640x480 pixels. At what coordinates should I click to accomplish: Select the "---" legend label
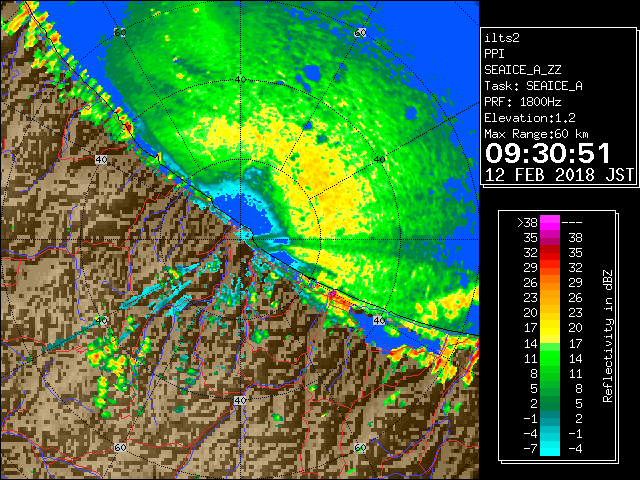[572, 222]
